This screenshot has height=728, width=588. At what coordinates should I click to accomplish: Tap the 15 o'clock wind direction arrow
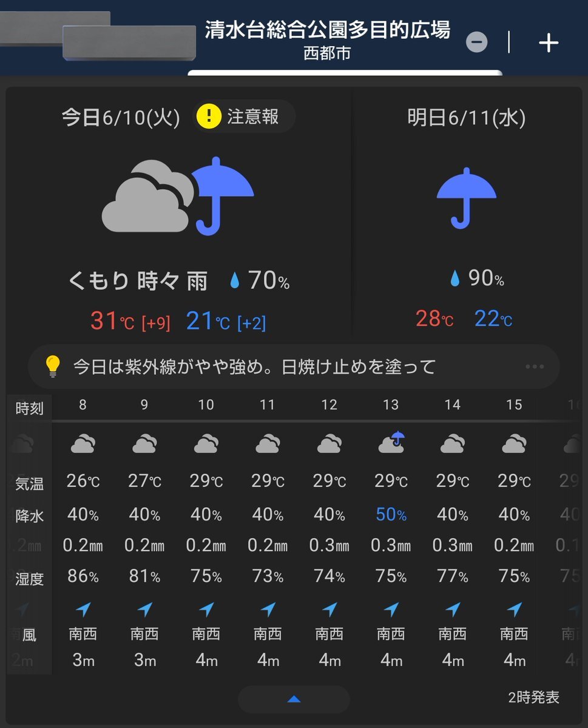pos(515,609)
